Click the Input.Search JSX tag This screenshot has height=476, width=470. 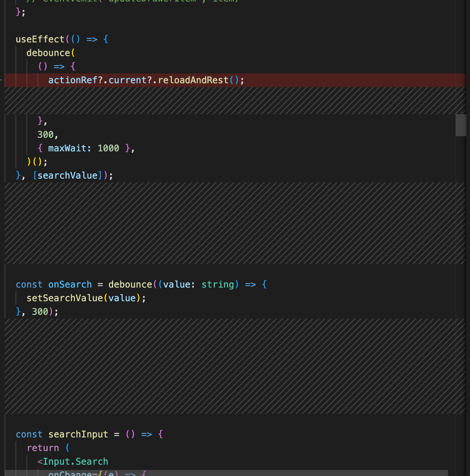tap(75, 462)
